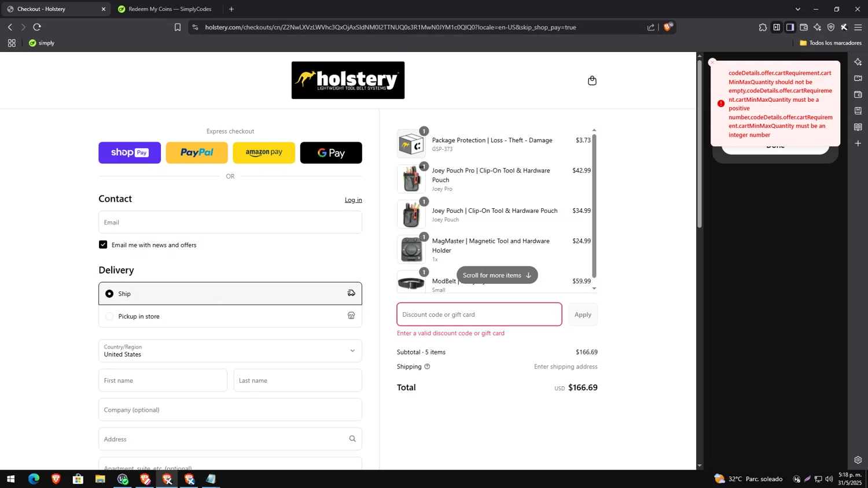
Task: Open Brave Talk camera icon in sidebar
Action: point(858,78)
